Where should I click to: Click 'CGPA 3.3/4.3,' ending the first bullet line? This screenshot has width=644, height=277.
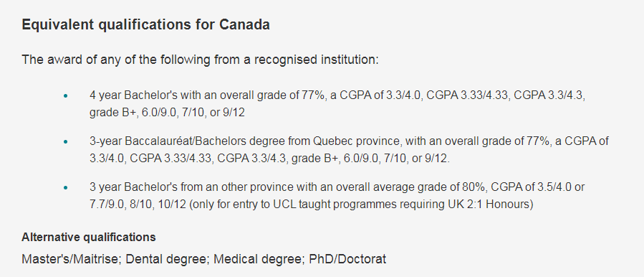click(549, 95)
